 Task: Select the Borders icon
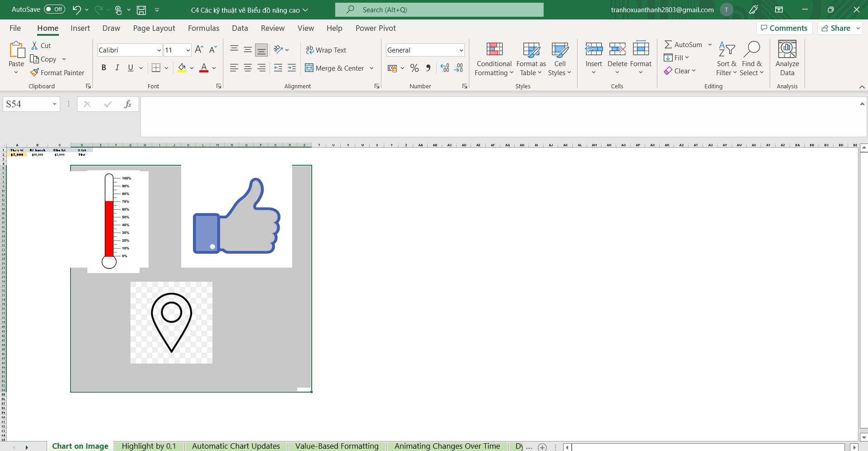[156, 68]
